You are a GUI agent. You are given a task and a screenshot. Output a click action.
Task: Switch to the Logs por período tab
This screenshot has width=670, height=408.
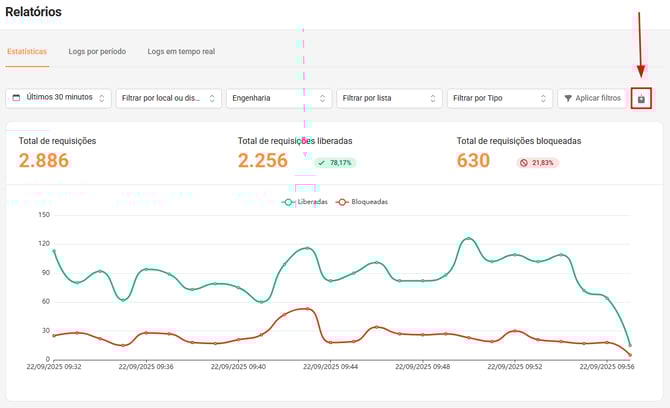98,51
